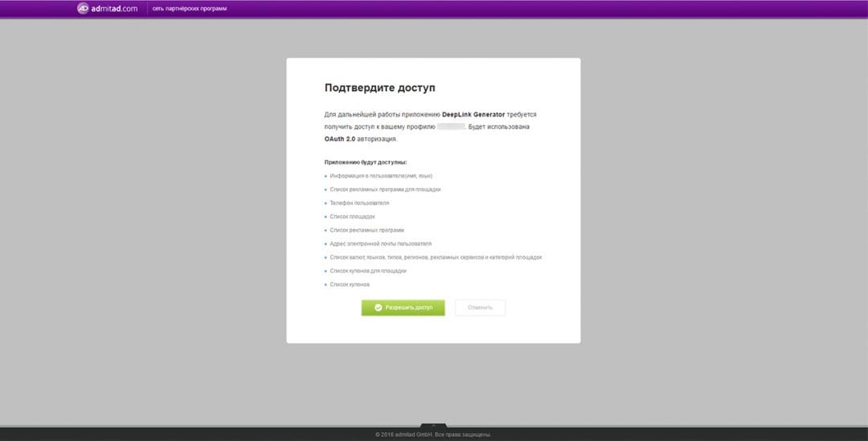Click the bold 'DeepLink Generator' app name

pyautogui.click(x=473, y=115)
